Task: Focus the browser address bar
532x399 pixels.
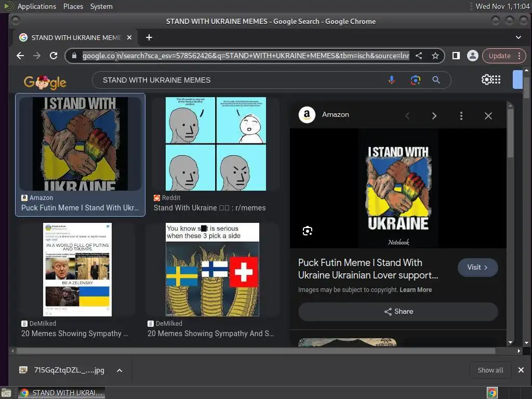Action: [x=246, y=56]
